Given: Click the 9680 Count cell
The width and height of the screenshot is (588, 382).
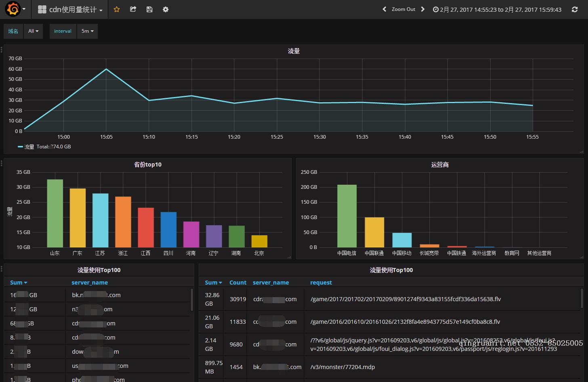Looking at the screenshot, I should click(236, 344).
